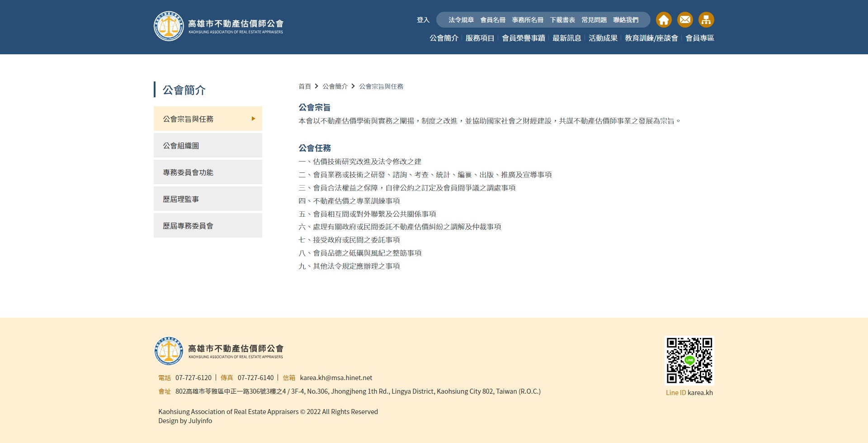Click the envelope mail icon in the header

click(x=685, y=20)
